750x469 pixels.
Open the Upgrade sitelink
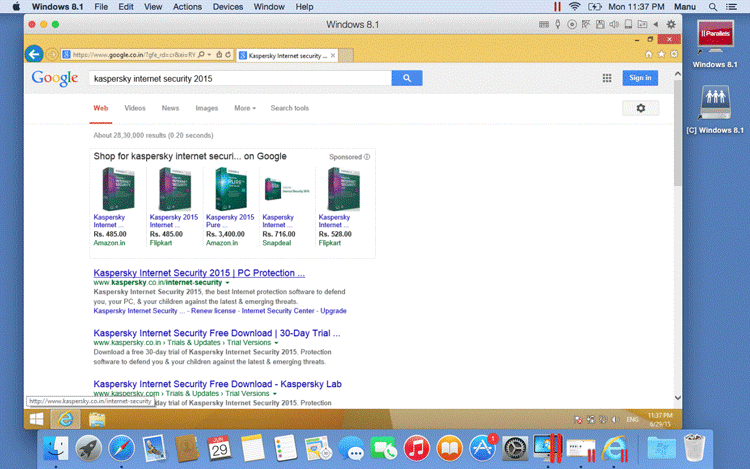pyautogui.click(x=333, y=311)
